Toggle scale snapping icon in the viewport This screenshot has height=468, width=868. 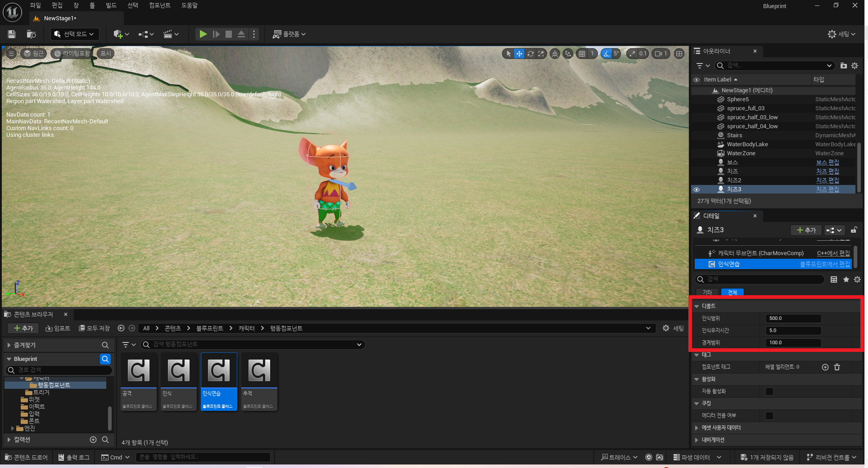633,54
